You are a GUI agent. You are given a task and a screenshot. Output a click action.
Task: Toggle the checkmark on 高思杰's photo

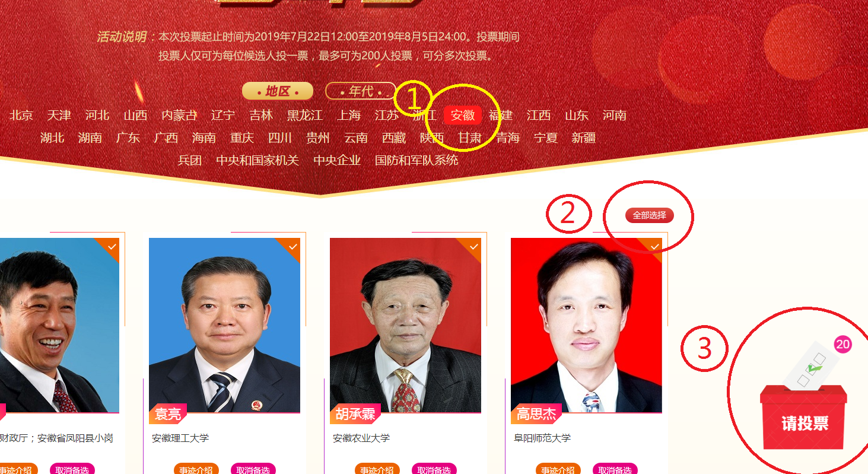coord(654,246)
